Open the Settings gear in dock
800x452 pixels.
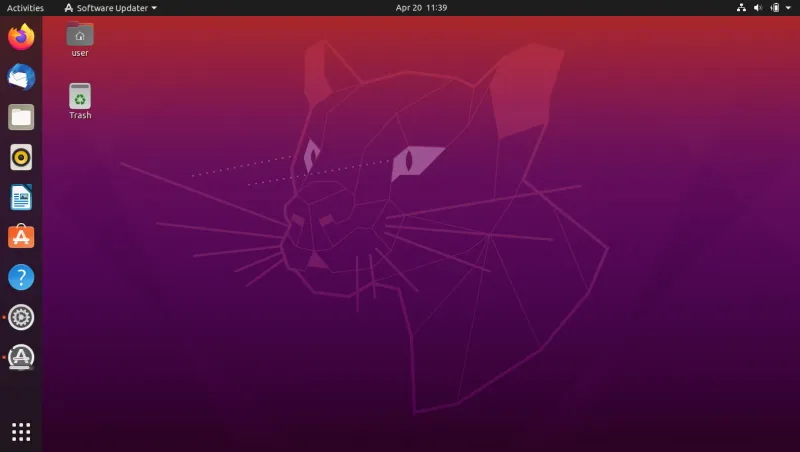pyautogui.click(x=21, y=317)
